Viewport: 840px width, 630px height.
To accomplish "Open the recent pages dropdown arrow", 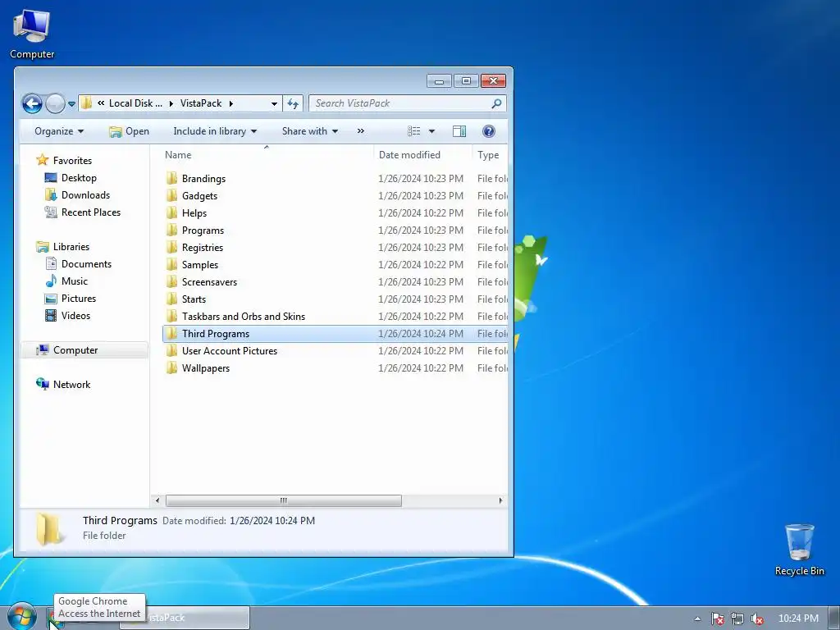I will (72, 104).
